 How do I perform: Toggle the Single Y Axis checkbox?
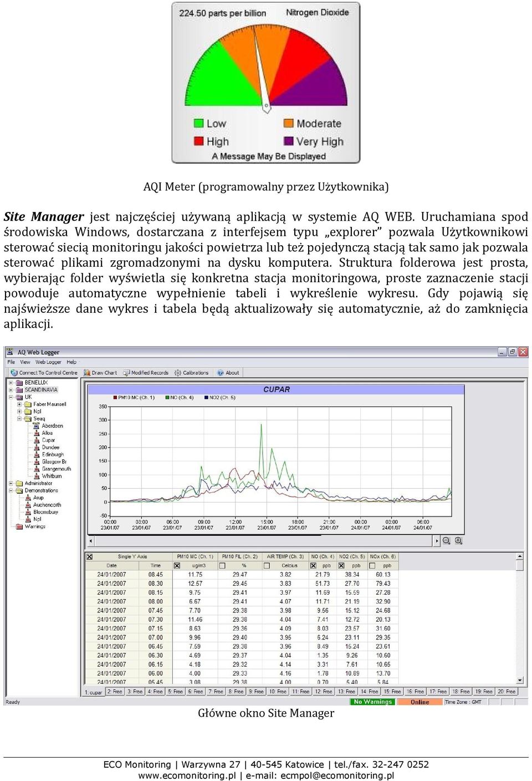click(x=89, y=556)
